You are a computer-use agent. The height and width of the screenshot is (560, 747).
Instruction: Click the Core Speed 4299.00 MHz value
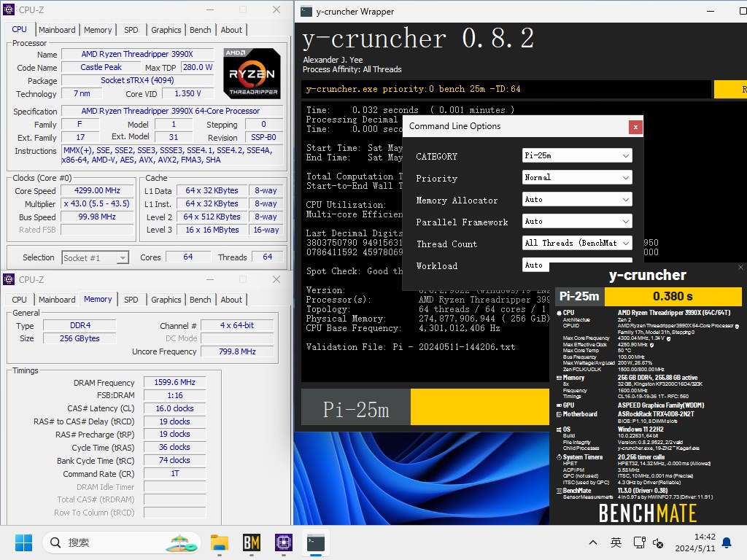[97, 190]
